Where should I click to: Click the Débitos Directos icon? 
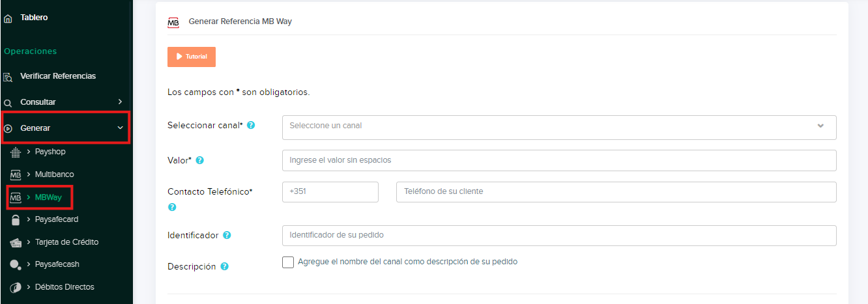[16, 287]
